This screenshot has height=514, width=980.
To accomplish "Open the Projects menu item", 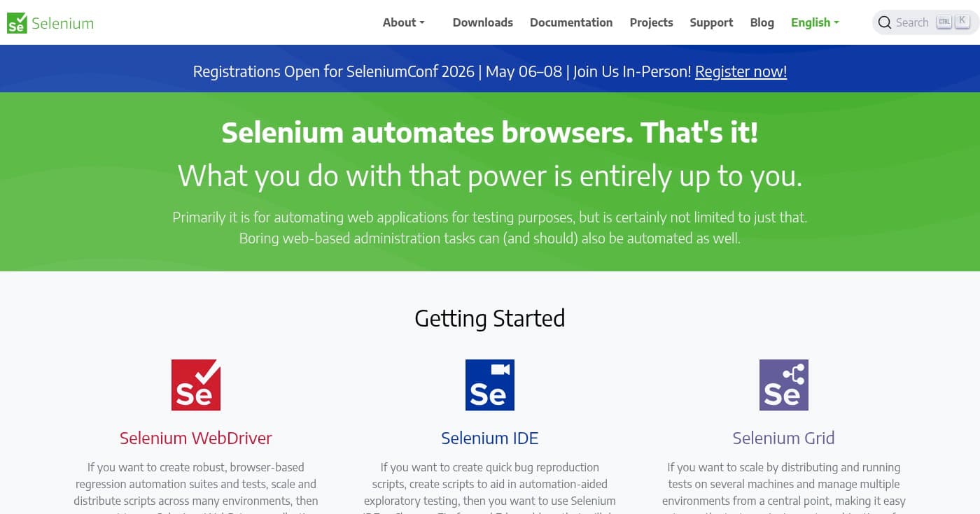I will [651, 22].
